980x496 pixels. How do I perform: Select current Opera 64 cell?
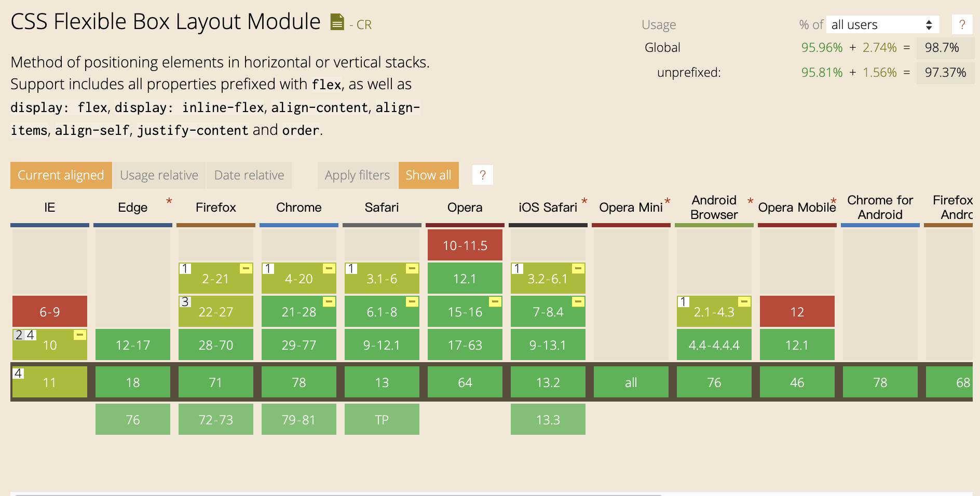465,382
